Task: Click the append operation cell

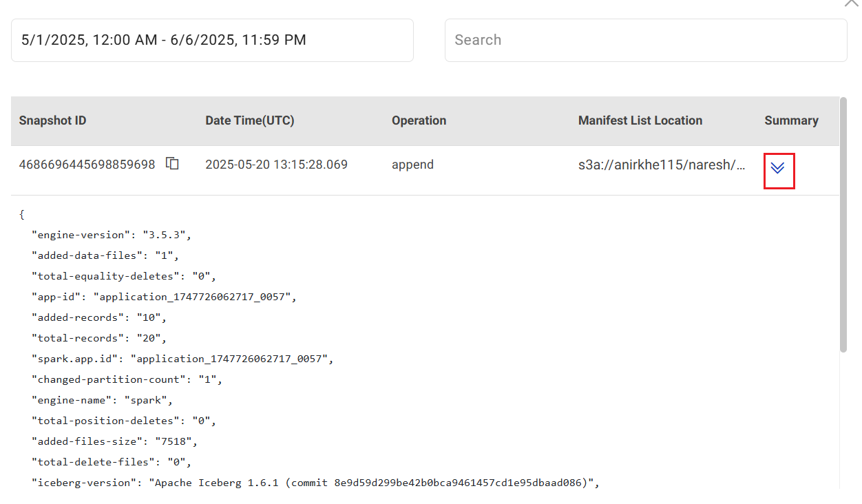Action: (x=412, y=165)
